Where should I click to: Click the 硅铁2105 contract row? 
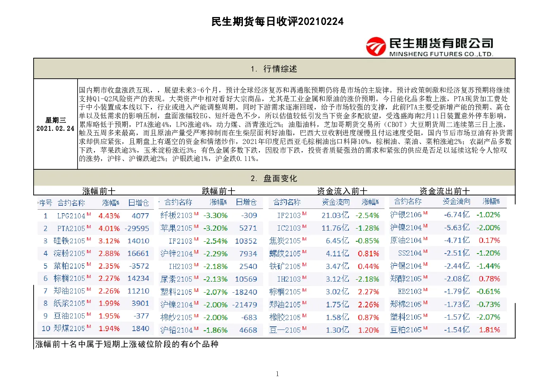[95, 241]
